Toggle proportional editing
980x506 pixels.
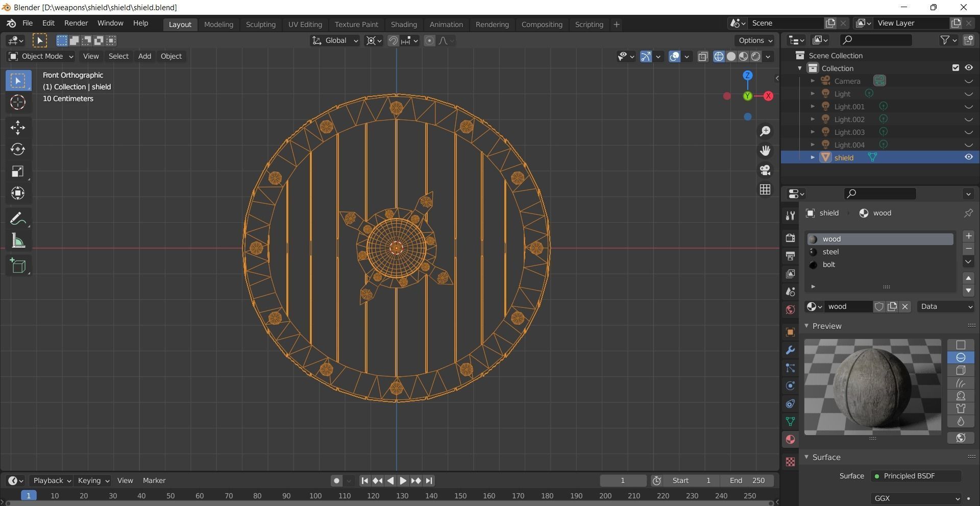coord(430,41)
